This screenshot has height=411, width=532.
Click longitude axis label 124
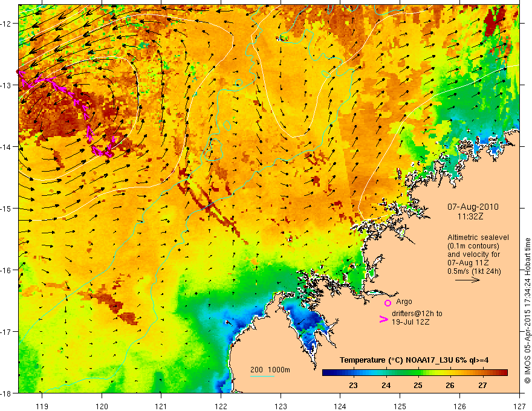(x=340, y=406)
